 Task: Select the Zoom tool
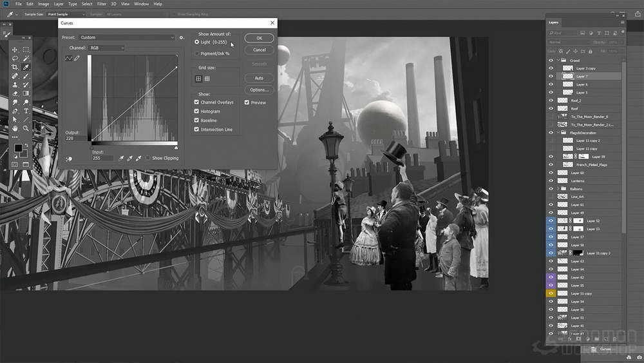[26, 128]
